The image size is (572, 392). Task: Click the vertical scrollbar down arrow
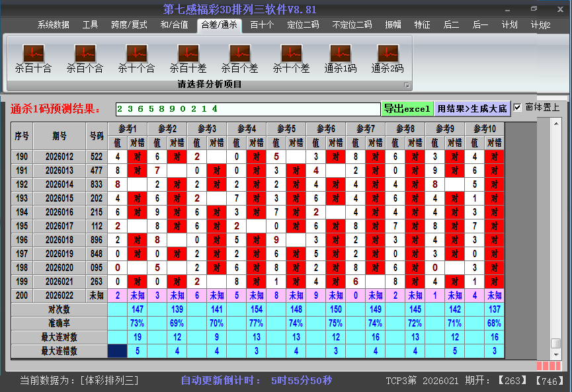(x=556, y=354)
